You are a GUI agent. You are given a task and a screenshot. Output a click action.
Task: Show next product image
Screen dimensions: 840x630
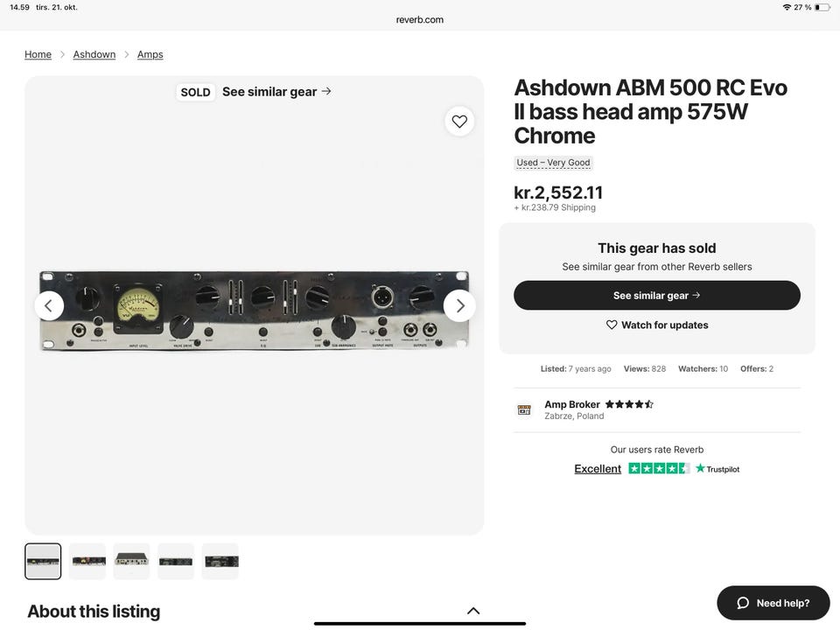459,305
